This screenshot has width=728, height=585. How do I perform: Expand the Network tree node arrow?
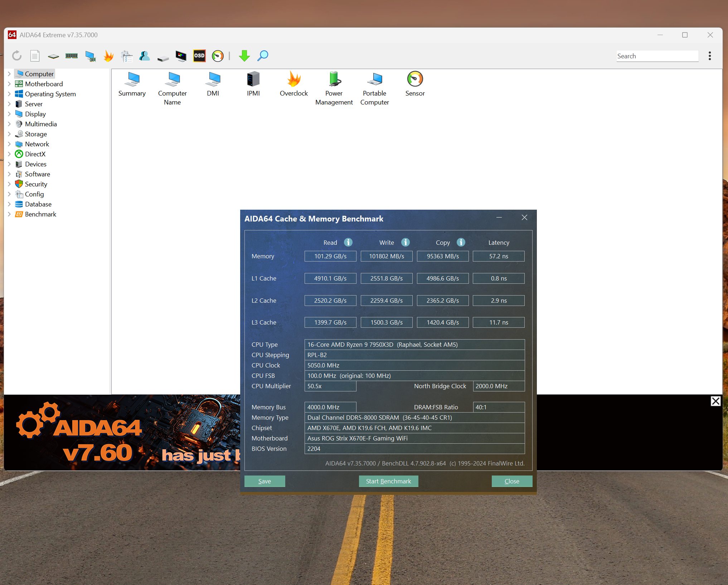(x=9, y=144)
